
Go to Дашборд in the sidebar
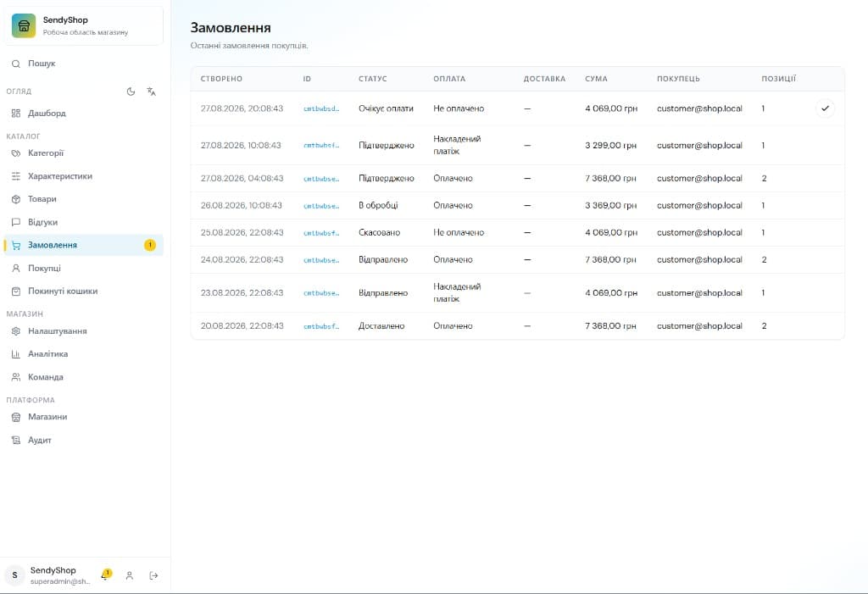coord(84,114)
